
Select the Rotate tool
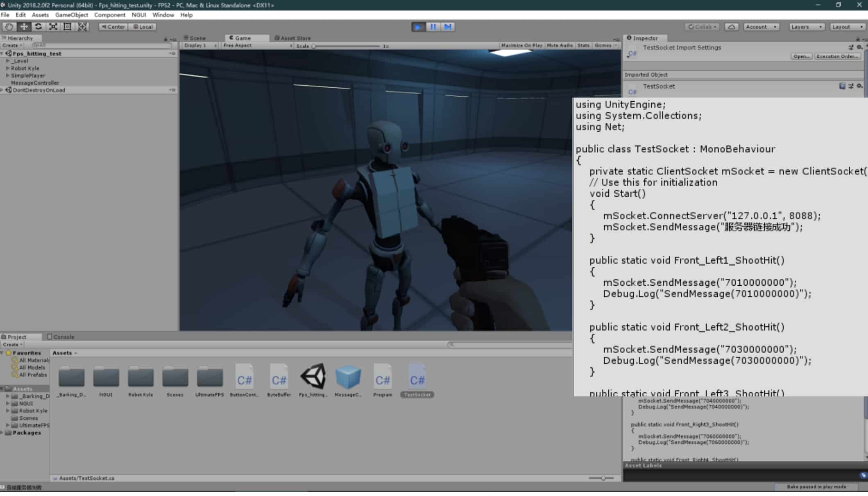(x=39, y=27)
